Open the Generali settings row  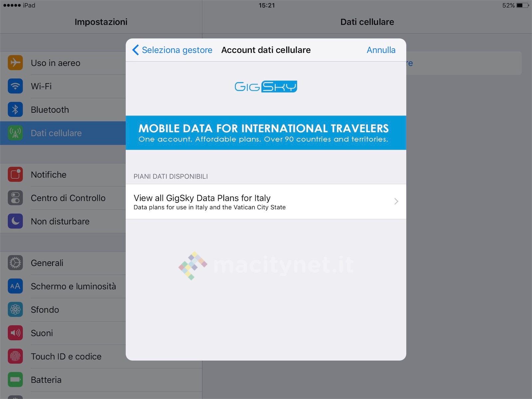(63, 263)
